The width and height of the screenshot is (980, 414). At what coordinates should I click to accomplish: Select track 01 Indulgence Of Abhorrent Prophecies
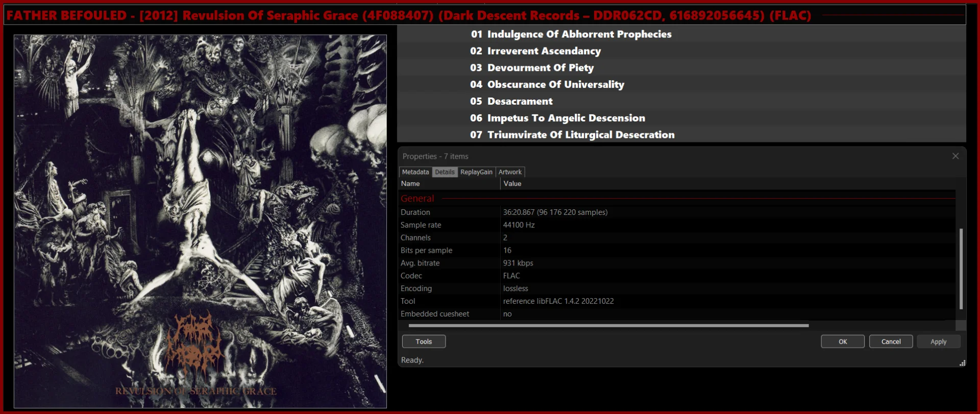click(x=681, y=34)
